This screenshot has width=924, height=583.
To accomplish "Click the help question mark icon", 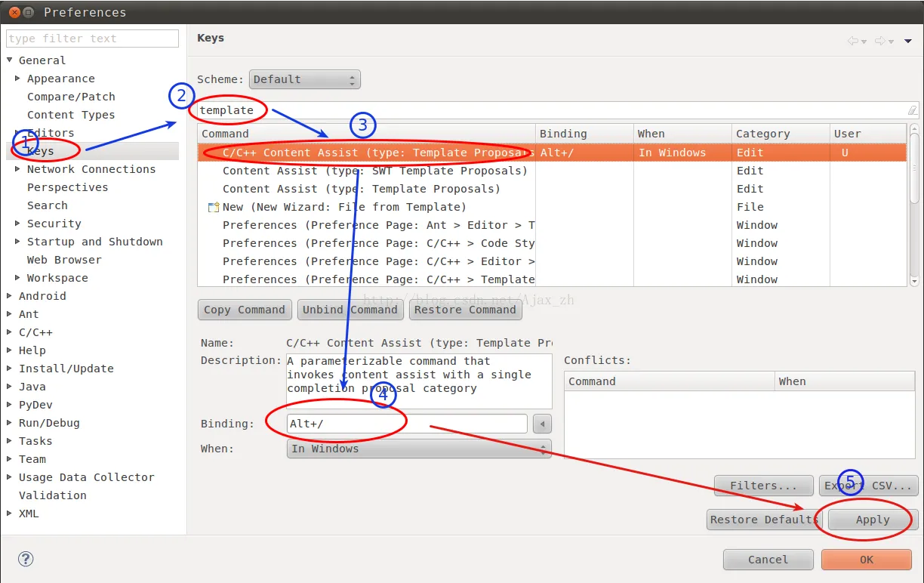I will (26, 559).
